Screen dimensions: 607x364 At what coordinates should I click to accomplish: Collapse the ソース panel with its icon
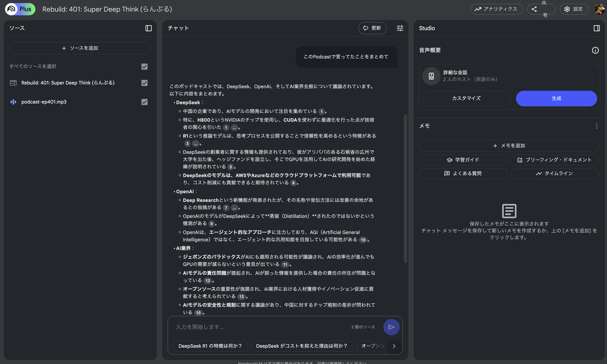[x=148, y=28]
